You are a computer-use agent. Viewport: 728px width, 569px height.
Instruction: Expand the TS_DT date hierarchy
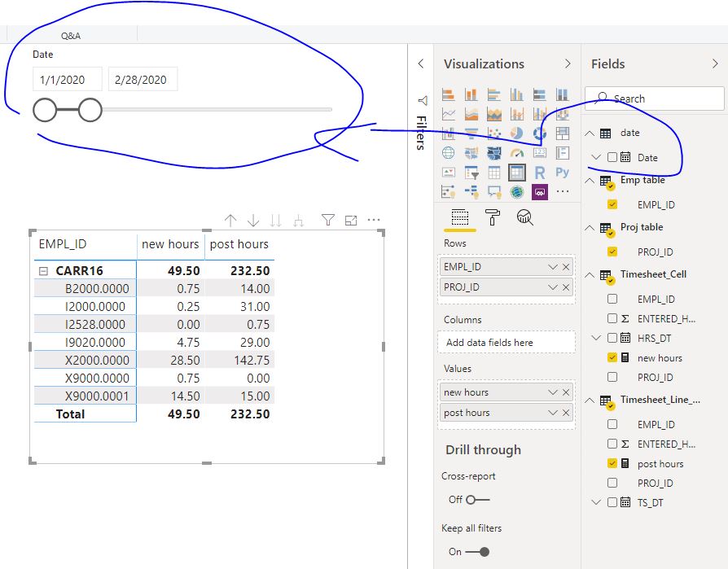coord(597,502)
